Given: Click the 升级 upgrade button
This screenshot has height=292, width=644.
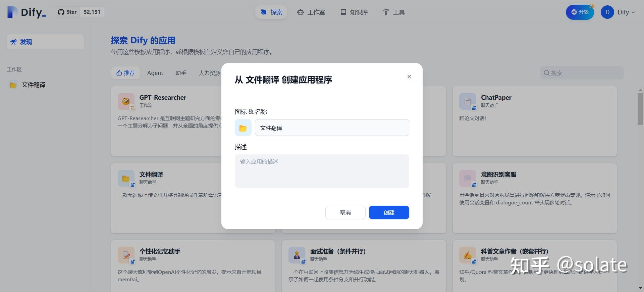Looking at the screenshot, I should pos(580,12).
